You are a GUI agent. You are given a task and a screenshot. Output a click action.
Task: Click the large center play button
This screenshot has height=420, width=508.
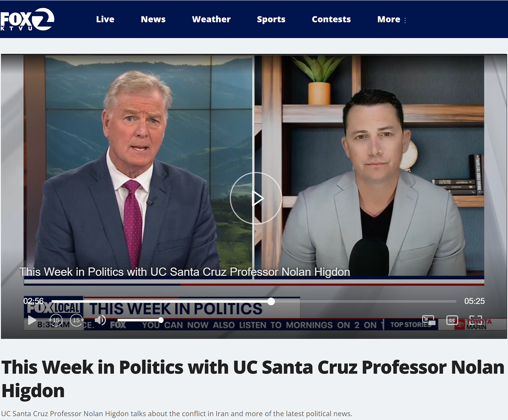pyautogui.click(x=256, y=198)
